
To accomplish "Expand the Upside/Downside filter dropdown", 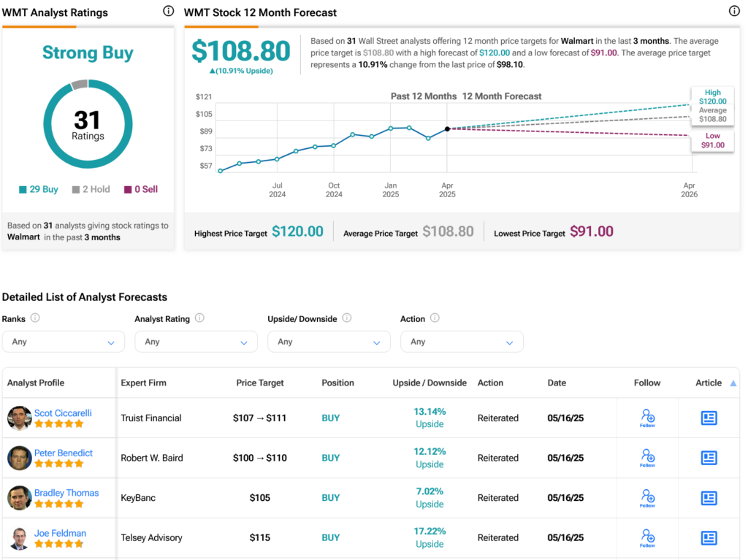I will click(329, 342).
